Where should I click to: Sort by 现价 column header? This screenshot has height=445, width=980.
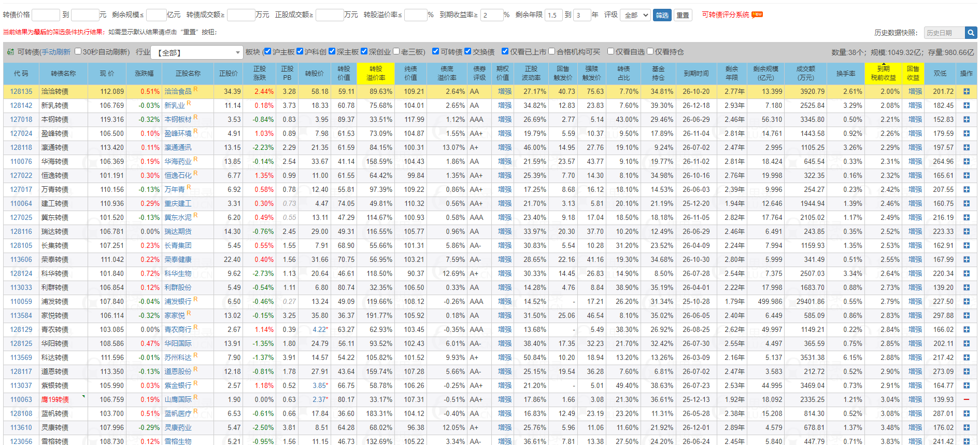[107, 73]
